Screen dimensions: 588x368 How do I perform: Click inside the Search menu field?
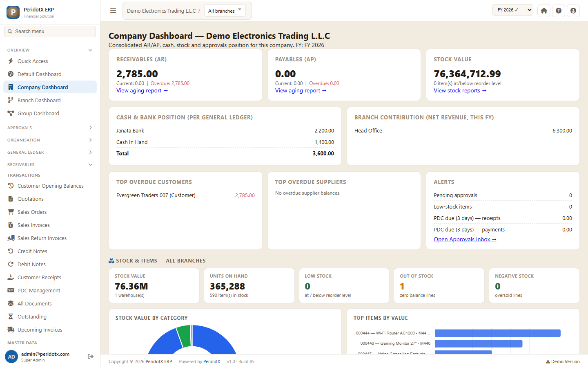pyautogui.click(x=50, y=31)
